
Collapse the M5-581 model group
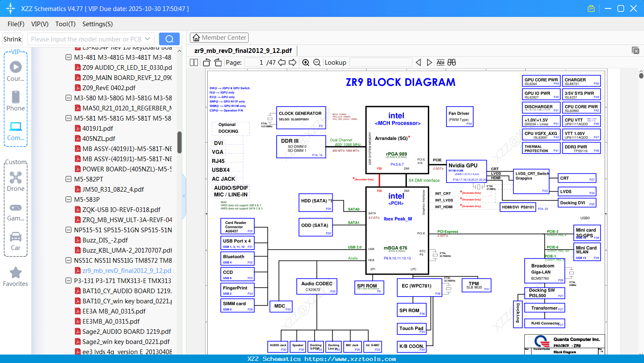pos(69,118)
